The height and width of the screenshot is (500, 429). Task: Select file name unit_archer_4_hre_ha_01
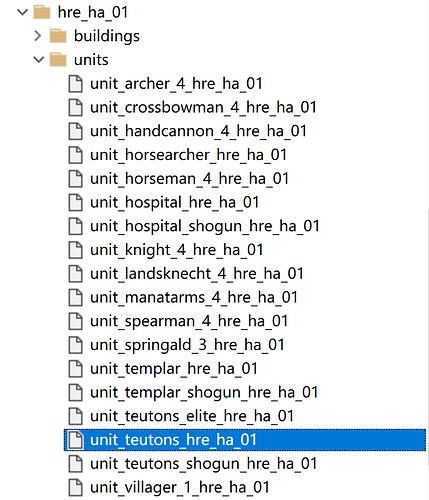[176, 84]
